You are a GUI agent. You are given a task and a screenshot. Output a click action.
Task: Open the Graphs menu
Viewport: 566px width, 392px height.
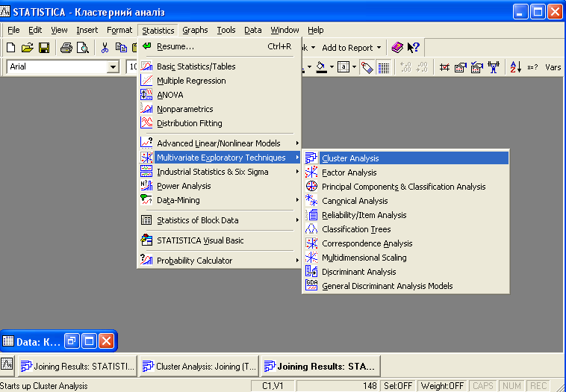(195, 30)
